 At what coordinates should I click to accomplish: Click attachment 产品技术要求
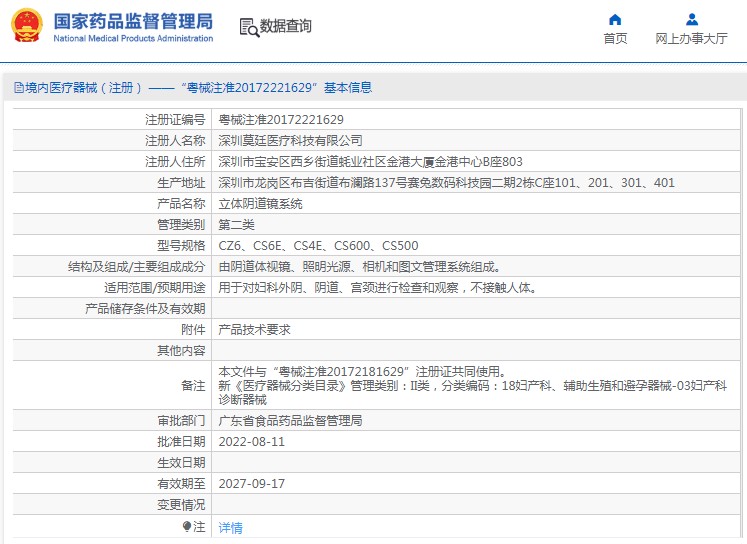[254, 329]
